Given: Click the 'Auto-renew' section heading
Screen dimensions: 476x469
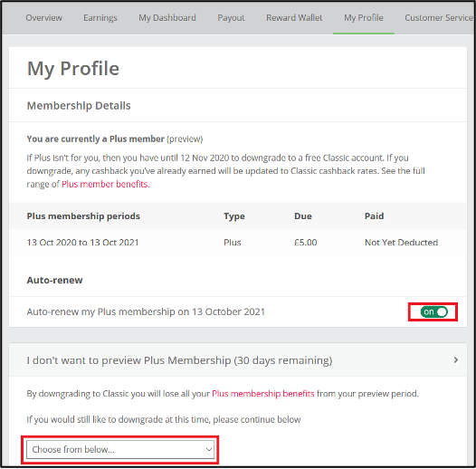Looking at the screenshot, I should (x=54, y=280).
